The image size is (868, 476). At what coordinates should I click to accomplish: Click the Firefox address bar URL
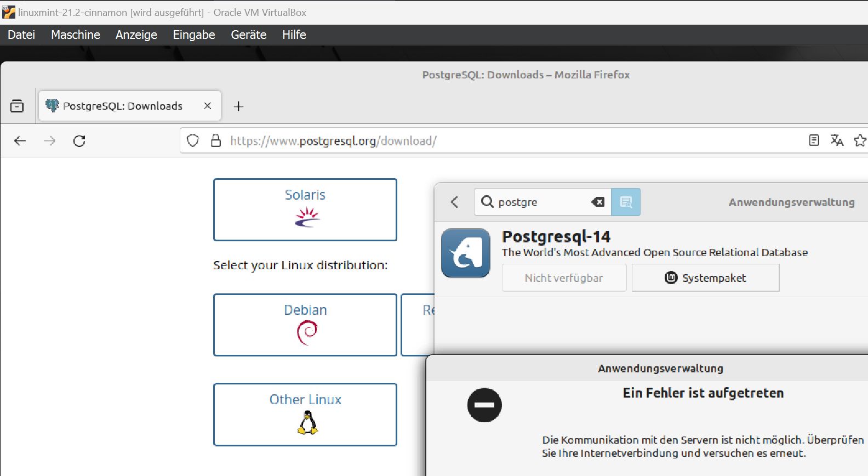tap(333, 141)
